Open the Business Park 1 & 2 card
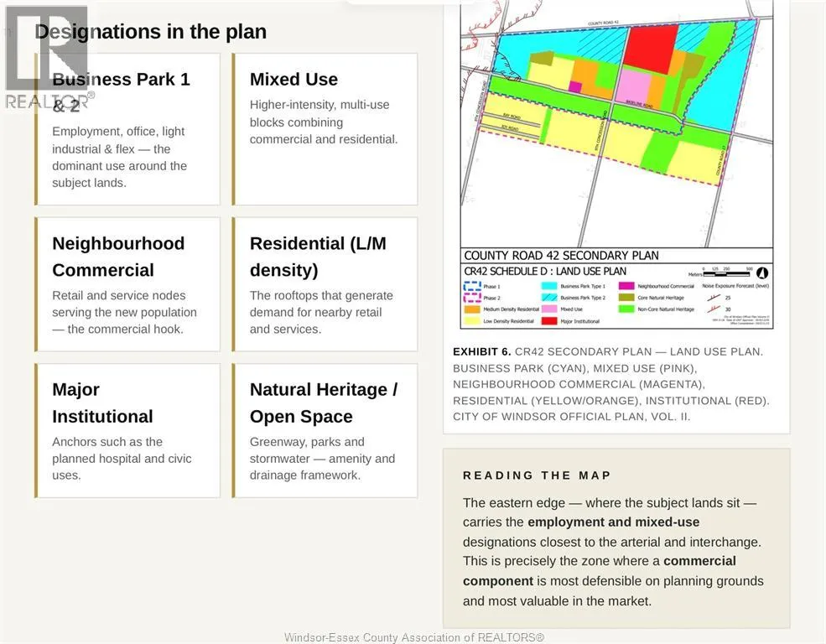This screenshot has height=644, width=826. [127, 129]
